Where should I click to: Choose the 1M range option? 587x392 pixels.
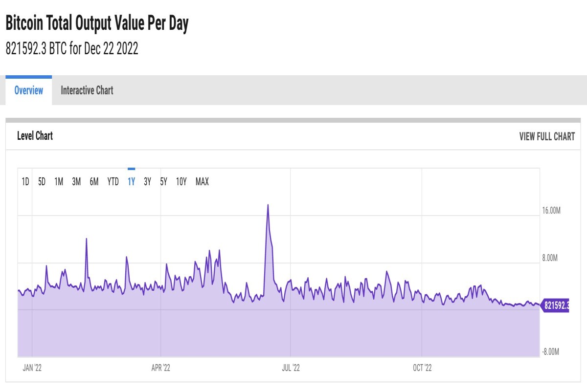(59, 182)
